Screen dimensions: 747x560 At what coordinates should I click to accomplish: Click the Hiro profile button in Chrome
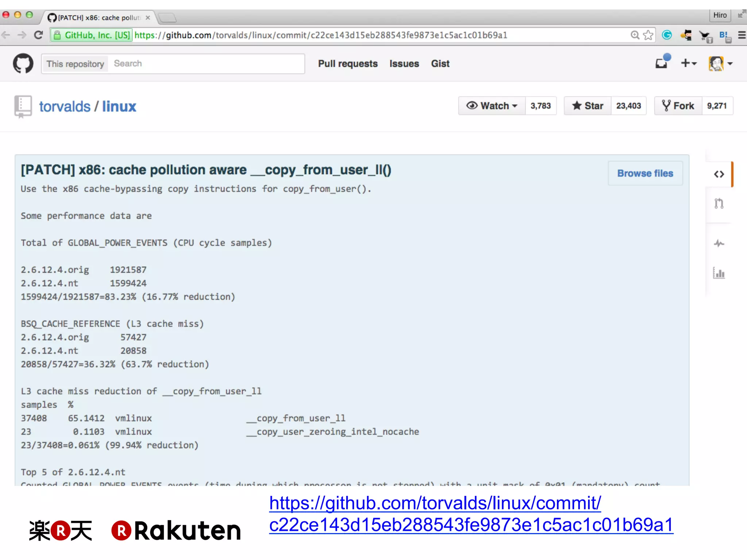(720, 15)
